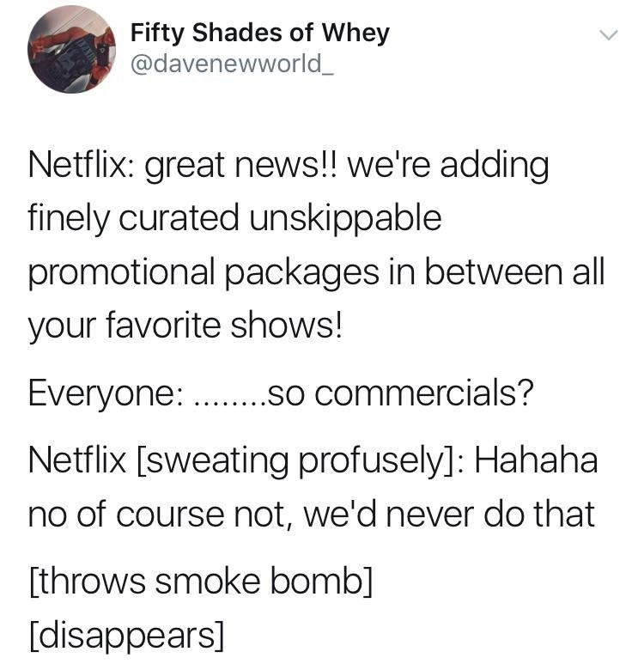This screenshot has height=670, width=644.
Task: Click the 'Everyone:' speaker label
Action: coord(104,393)
